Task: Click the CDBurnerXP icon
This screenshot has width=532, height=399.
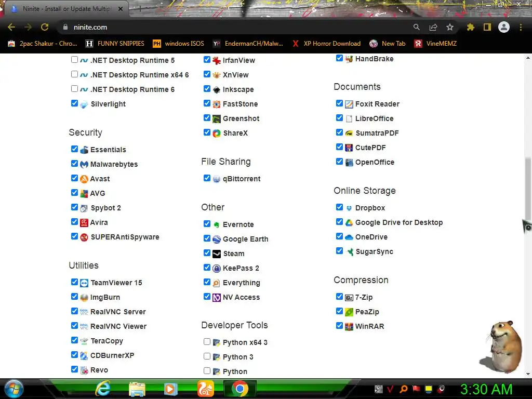Action: [x=84, y=356]
